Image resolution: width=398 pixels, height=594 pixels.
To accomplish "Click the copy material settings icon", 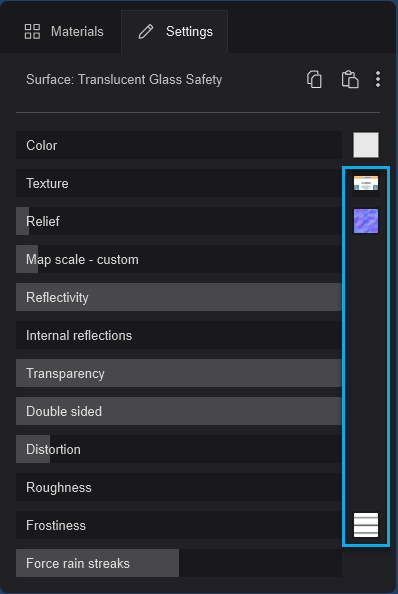I will (314, 80).
